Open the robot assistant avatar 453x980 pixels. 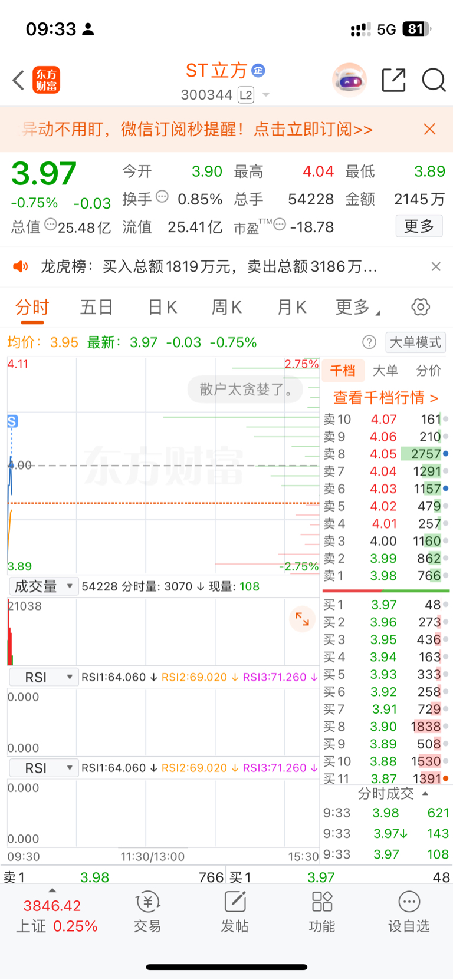350,80
